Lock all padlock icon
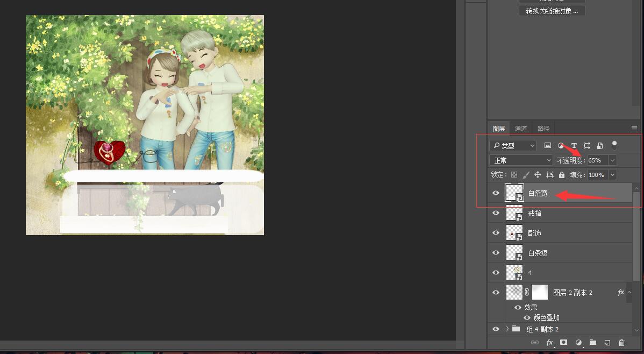 tap(561, 175)
